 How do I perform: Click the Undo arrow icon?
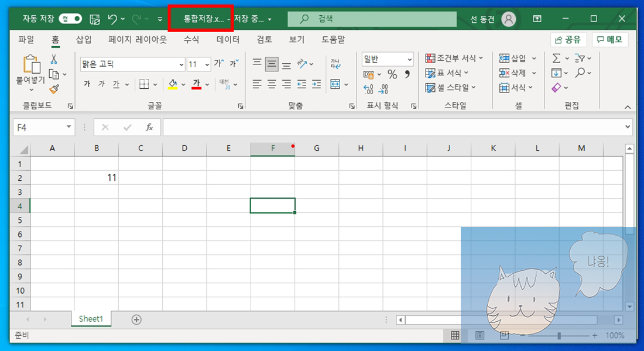[x=112, y=19]
